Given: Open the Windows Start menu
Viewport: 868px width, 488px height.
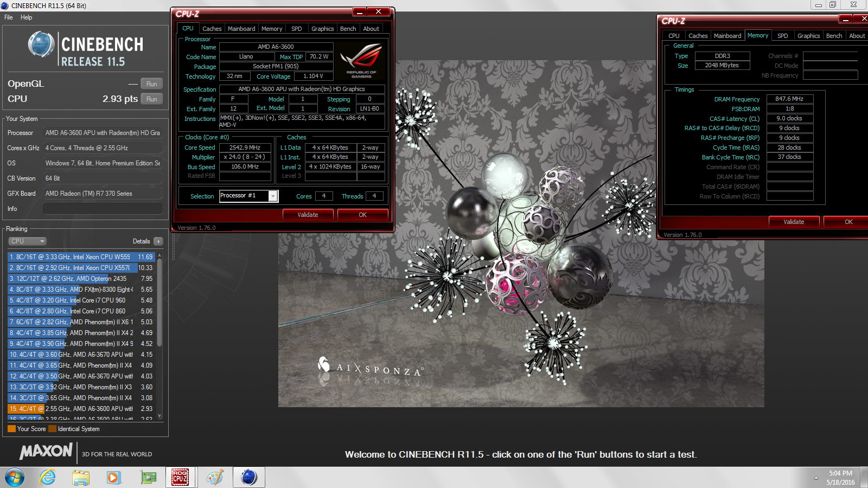Looking at the screenshot, I should [15, 477].
